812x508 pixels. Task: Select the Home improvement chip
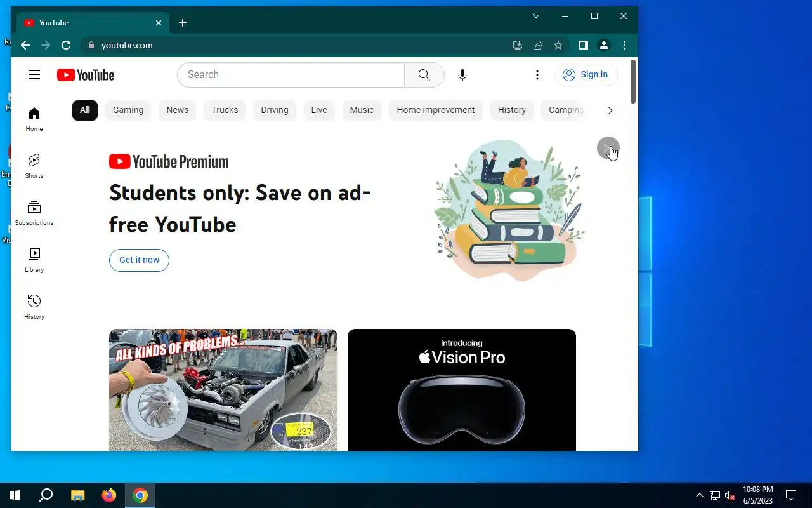tap(436, 110)
